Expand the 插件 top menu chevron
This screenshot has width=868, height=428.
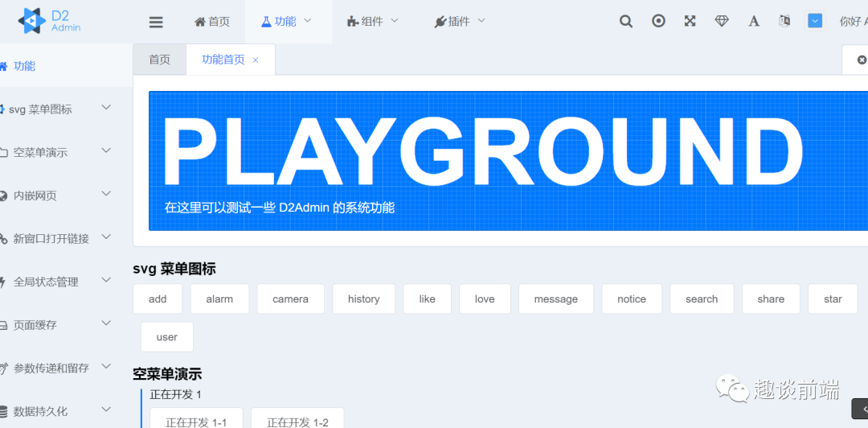[x=481, y=20]
